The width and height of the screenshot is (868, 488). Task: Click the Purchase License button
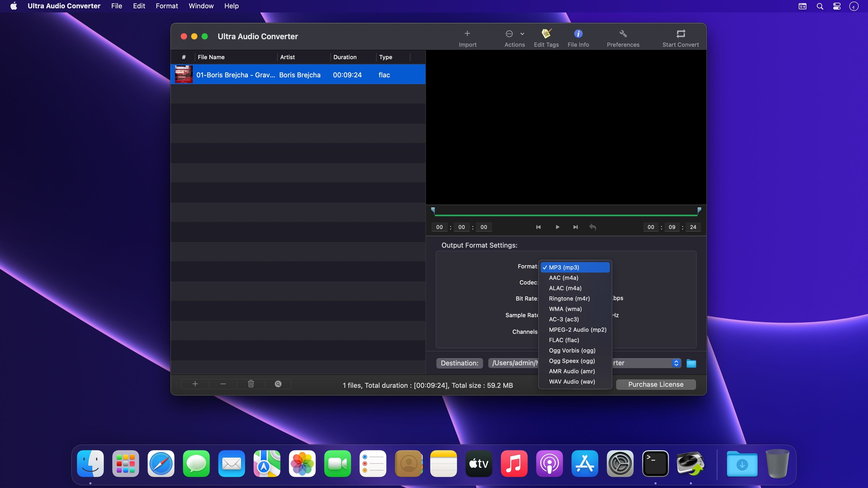point(656,385)
